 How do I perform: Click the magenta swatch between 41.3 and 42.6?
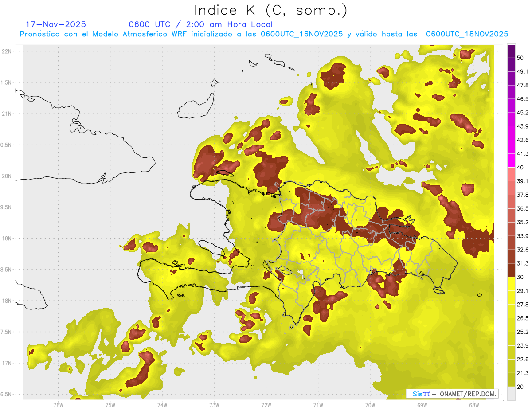tap(512, 147)
